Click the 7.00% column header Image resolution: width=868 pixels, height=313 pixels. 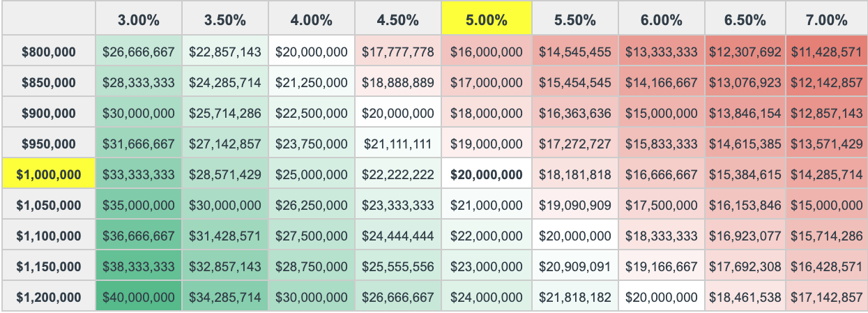pos(825,19)
